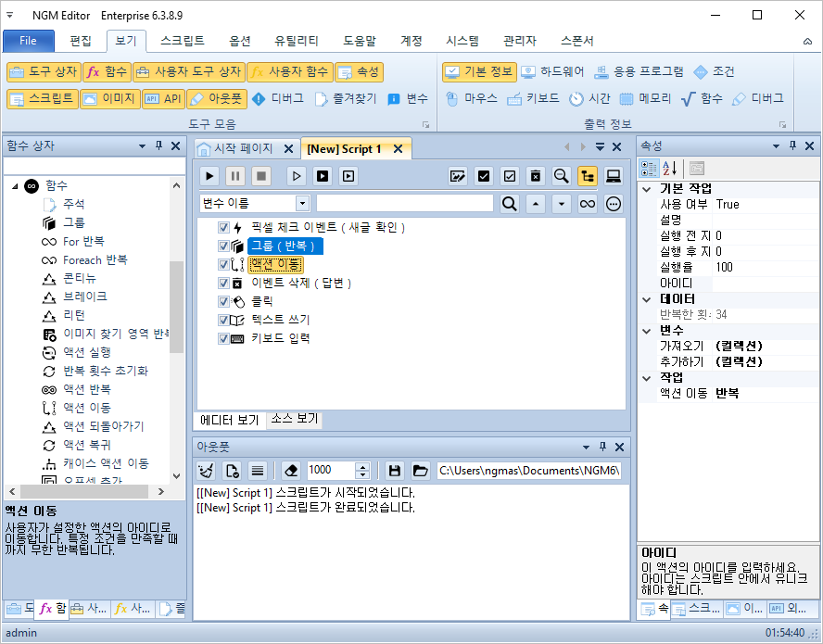Click the 아이디 property value field
The height and width of the screenshot is (644, 823).
[x=765, y=284]
